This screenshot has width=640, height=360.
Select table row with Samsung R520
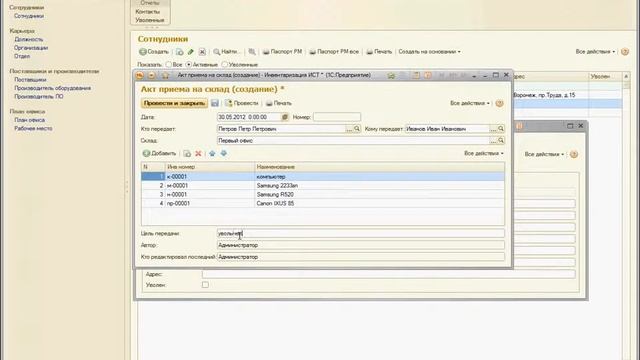[x=323, y=195]
